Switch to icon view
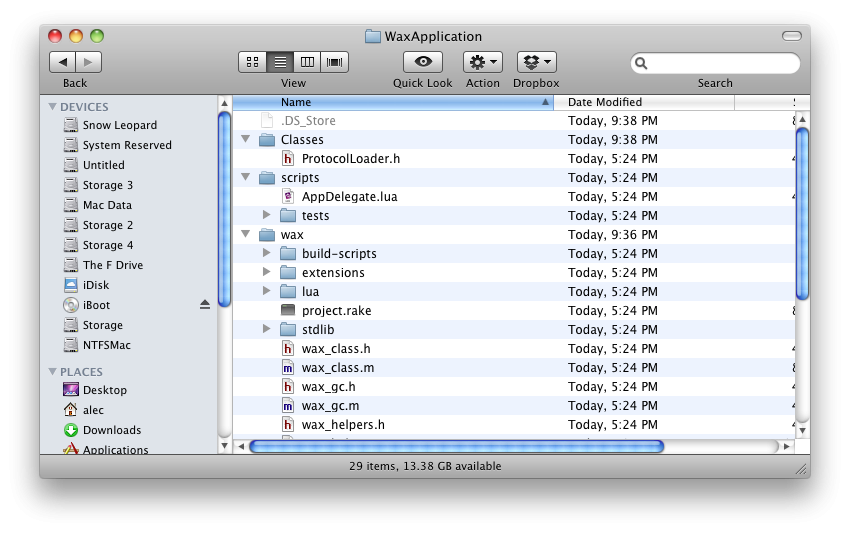 pos(253,62)
